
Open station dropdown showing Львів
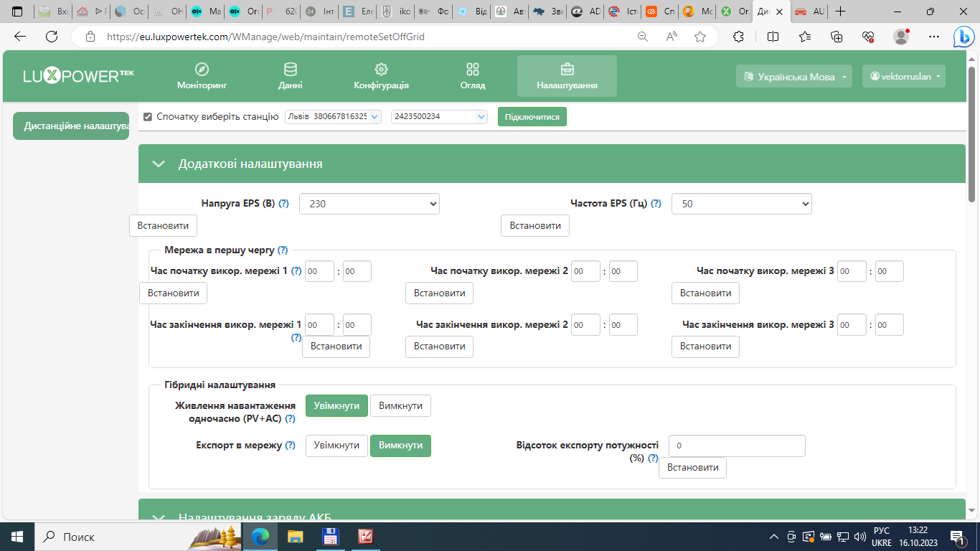click(334, 116)
